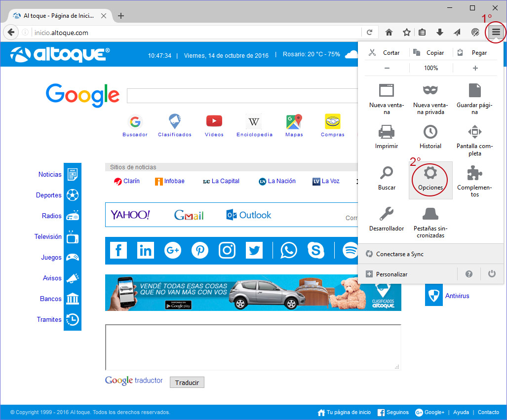Open a new tab with plus button
The image size is (507, 420).
tap(120, 15)
